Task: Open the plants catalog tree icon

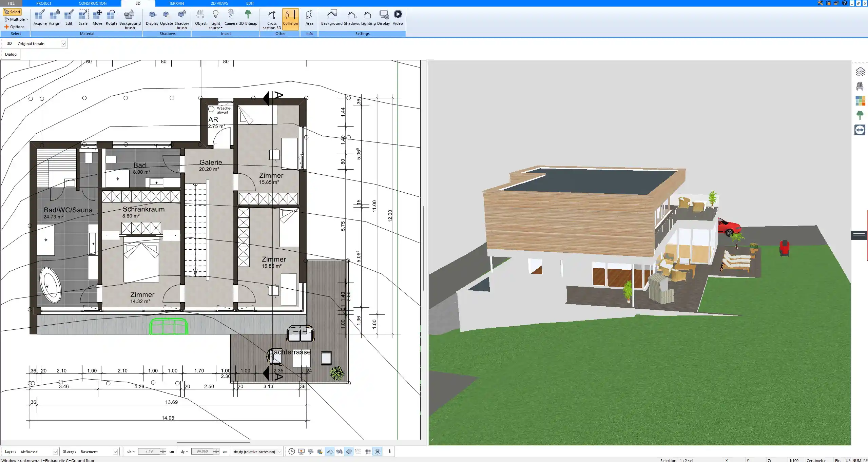Action: click(x=860, y=115)
